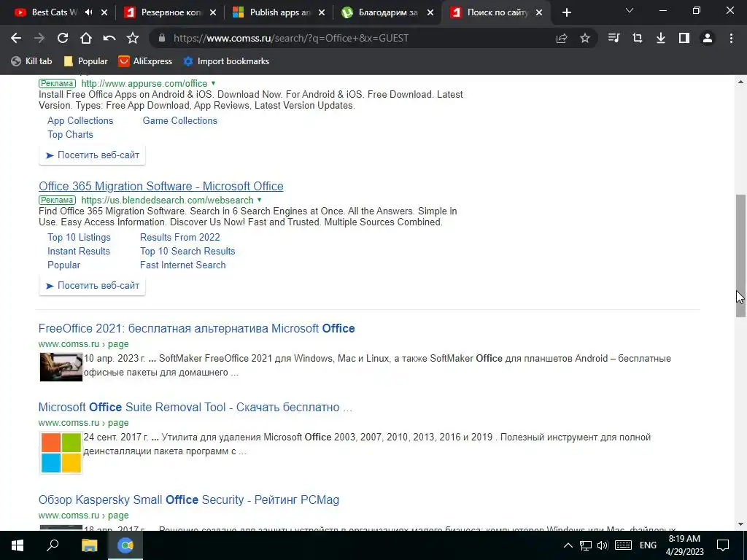
Task: Open the Top Charts link
Action: point(70,134)
